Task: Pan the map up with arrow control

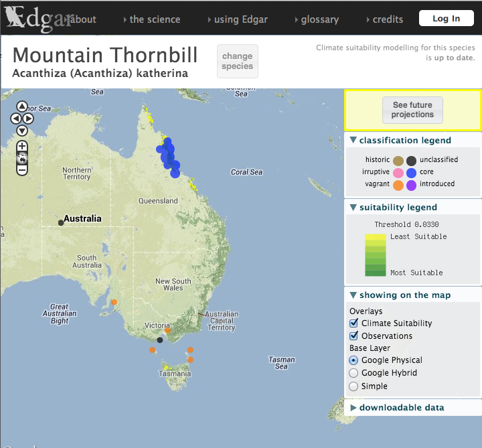Action: point(22,106)
